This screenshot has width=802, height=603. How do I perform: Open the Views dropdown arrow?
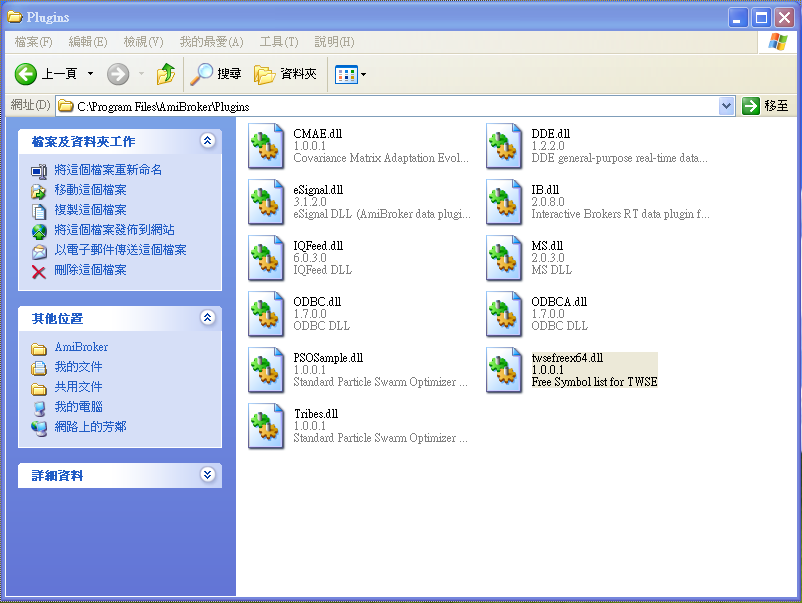click(x=364, y=75)
